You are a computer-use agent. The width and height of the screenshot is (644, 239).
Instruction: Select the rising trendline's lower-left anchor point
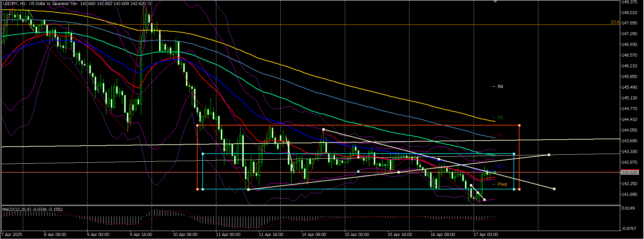pos(248,190)
